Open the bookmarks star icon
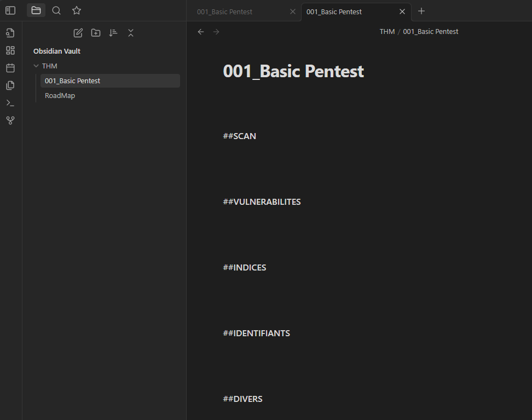The height and width of the screenshot is (420, 532). pyautogui.click(x=77, y=10)
